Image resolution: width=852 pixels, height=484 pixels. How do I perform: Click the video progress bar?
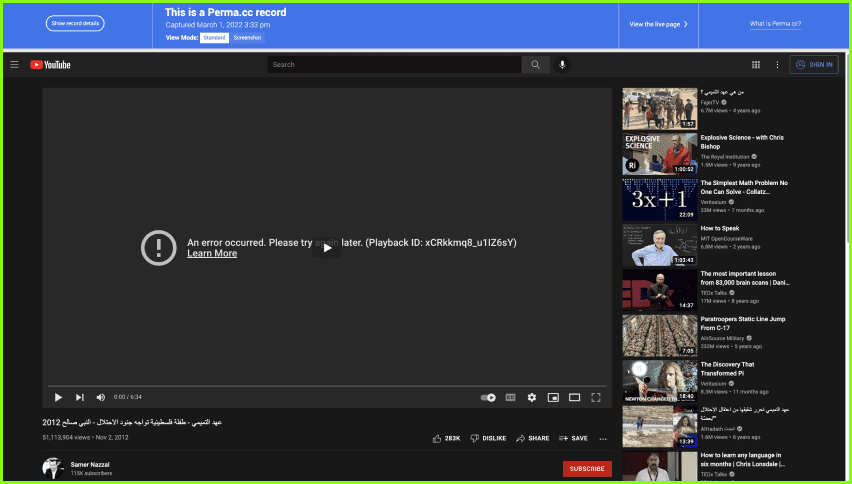coord(327,386)
